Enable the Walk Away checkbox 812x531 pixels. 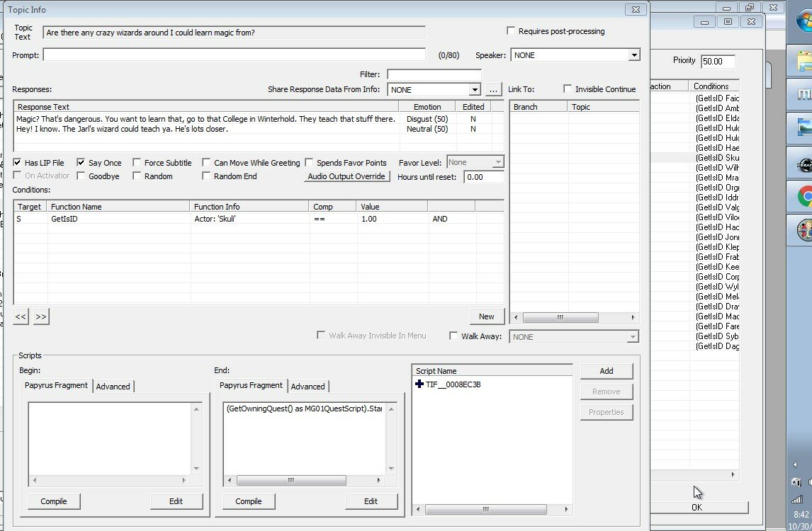pyautogui.click(x=453, y=336)
